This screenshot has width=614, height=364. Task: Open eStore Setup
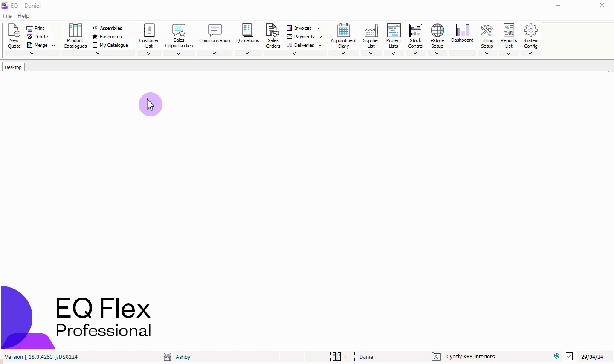tap(437, 36)
